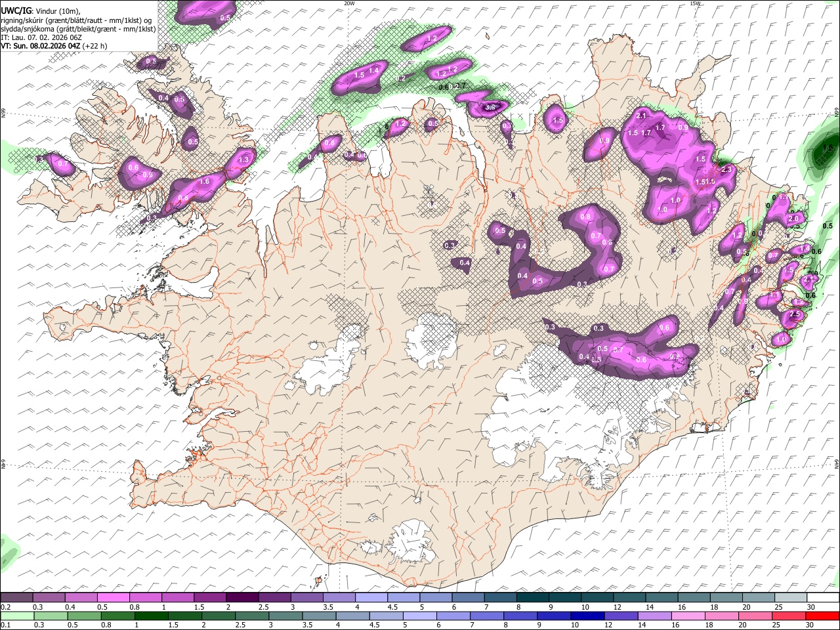Select the 'IT: Lau. 07. 02. 2026 06Z' line
Screen dimensions: 840x630
coord(41,37)
